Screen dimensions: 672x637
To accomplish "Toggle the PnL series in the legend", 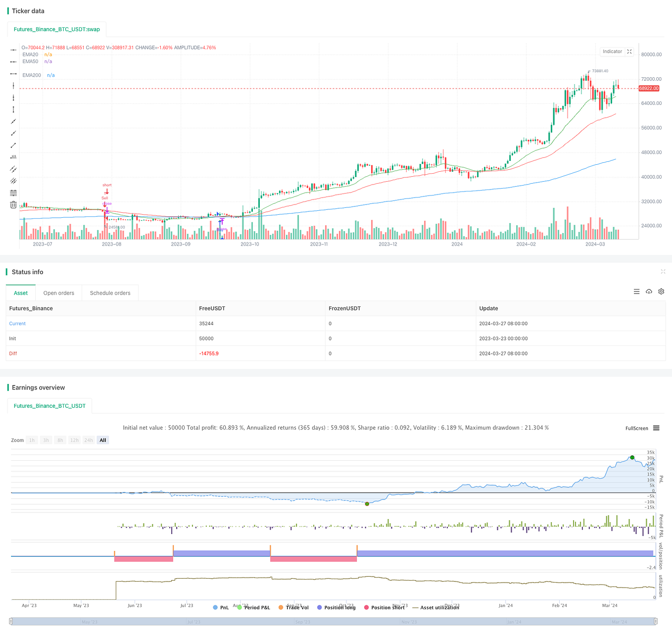I will [x=221, y=607].
